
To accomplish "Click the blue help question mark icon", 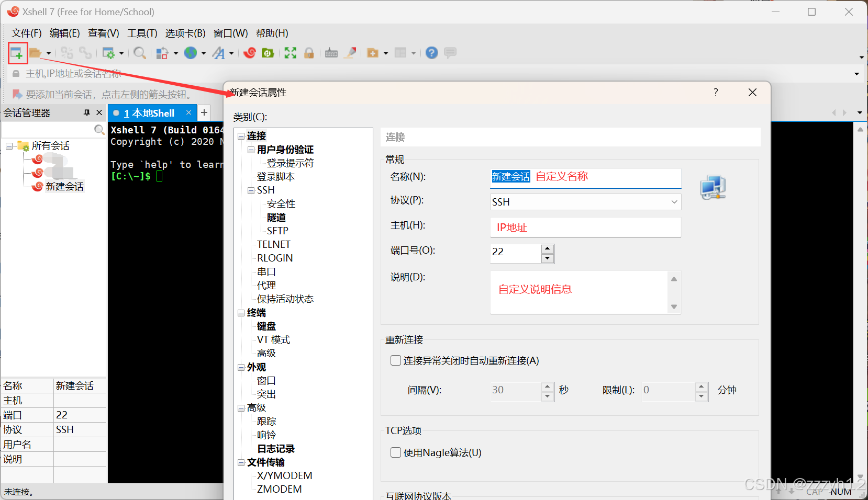I will tap(431, 53).
